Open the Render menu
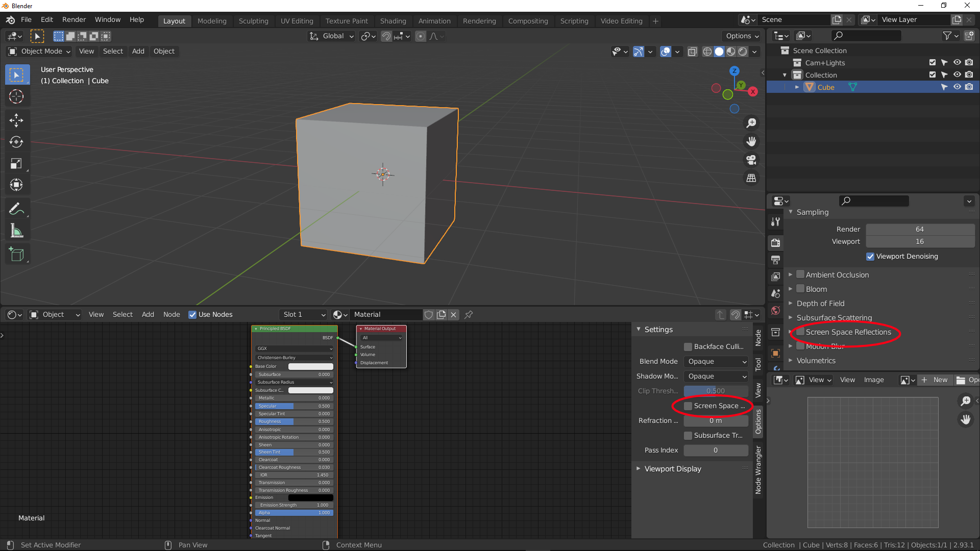This screenshot has width=980, height=551. coord(73,19)
